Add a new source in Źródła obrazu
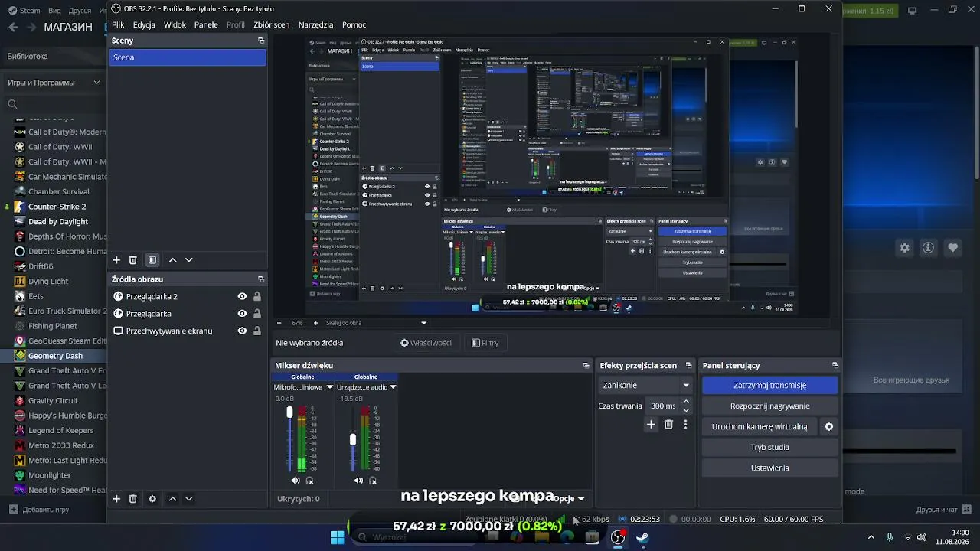This screenshot has width=980, height=551. pos(116,499)
